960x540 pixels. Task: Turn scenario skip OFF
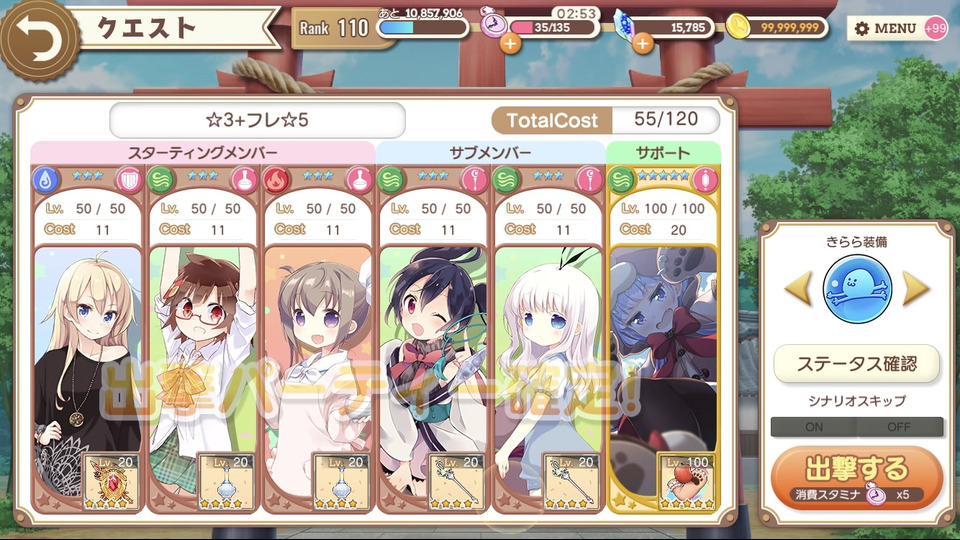pos(899,427)
